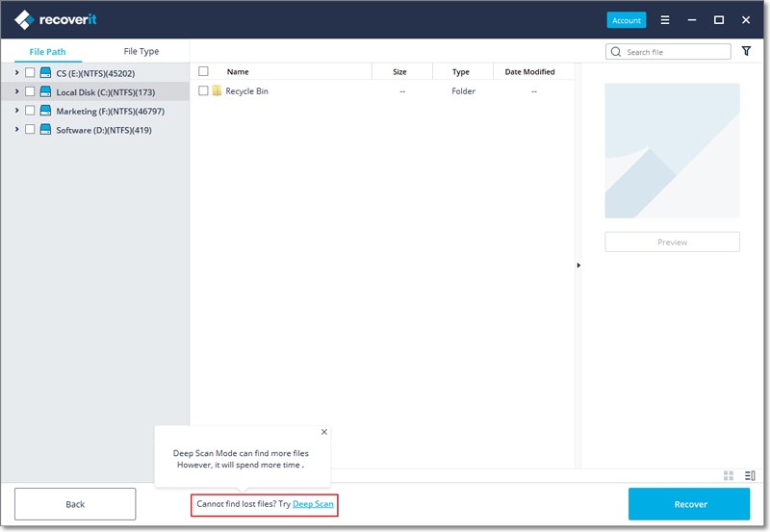The width and height of the screenshot is (770, 532).
Task: Switch to thumbnail grid view
Action: [x=729, y=475]
